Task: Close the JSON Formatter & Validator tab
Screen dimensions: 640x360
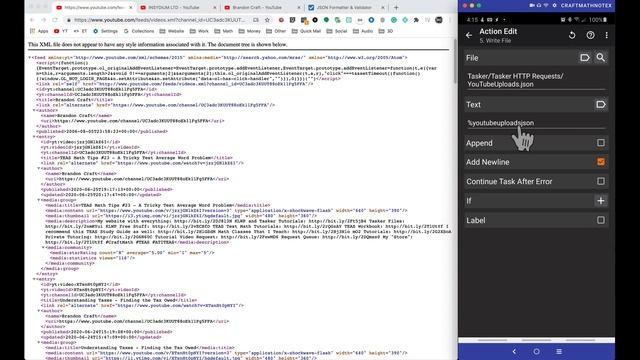Action: tap(382, 7)
